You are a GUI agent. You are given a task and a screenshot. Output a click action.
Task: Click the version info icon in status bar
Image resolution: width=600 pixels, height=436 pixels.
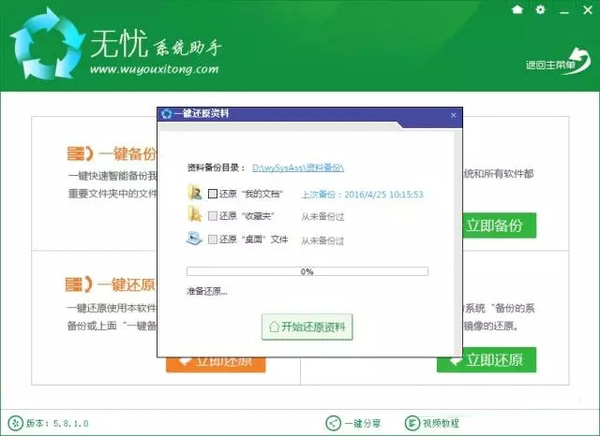coord(16,423)
